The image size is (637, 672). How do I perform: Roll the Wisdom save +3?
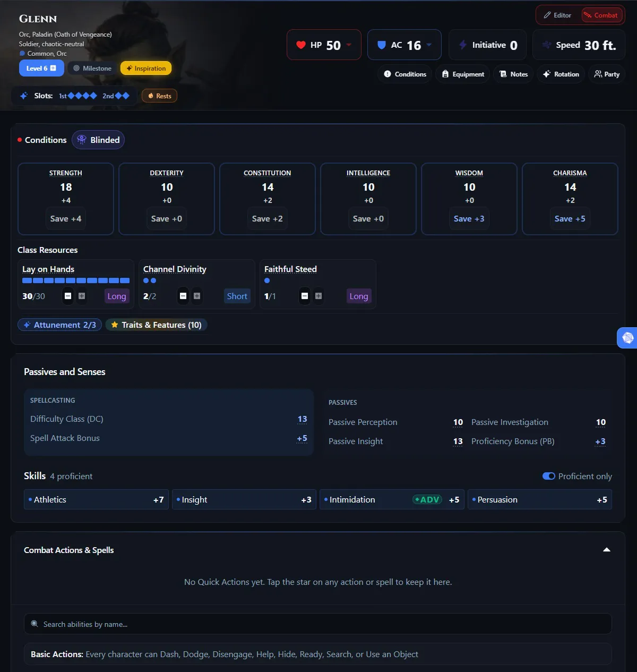[x=469, y=219]
